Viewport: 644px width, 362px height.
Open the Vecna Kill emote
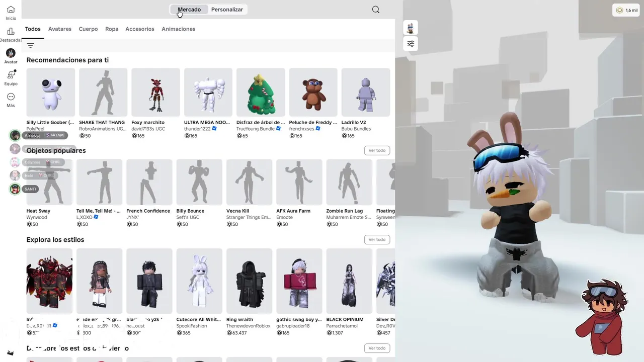pos(249,182)
